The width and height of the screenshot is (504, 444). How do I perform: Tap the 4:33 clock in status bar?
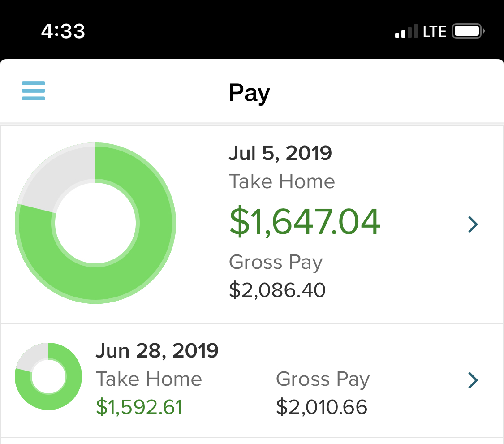coord(63,31)
